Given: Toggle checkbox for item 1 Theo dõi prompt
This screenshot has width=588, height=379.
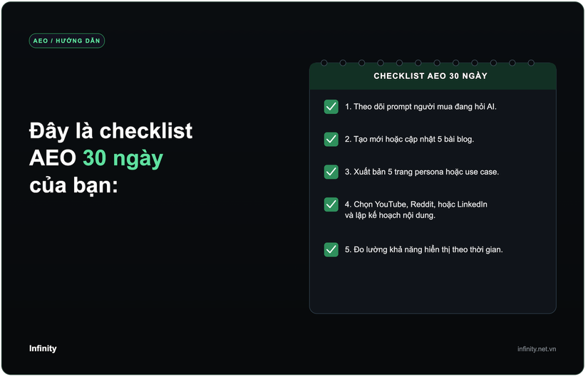Looking at the screenshot, I should tap(331, 107).
